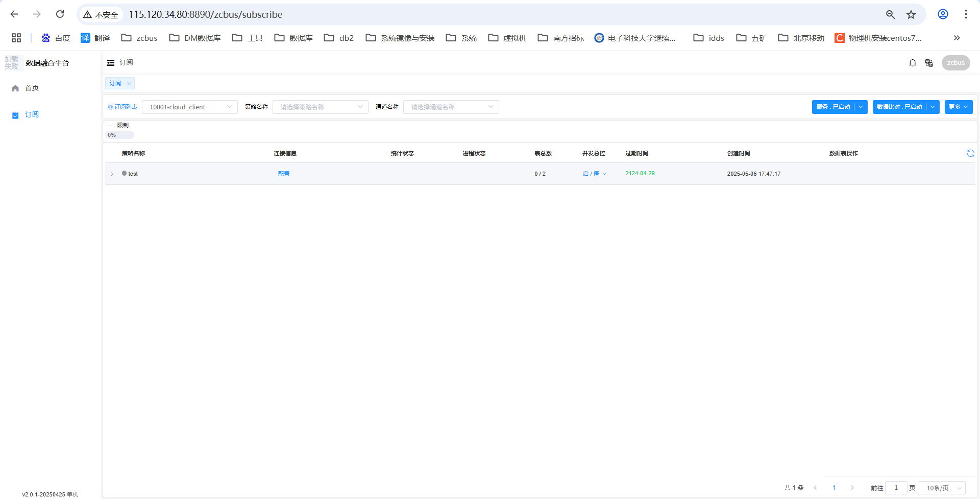
Task: Select 订阅 in the left sidebar
Action: [32, 115]
